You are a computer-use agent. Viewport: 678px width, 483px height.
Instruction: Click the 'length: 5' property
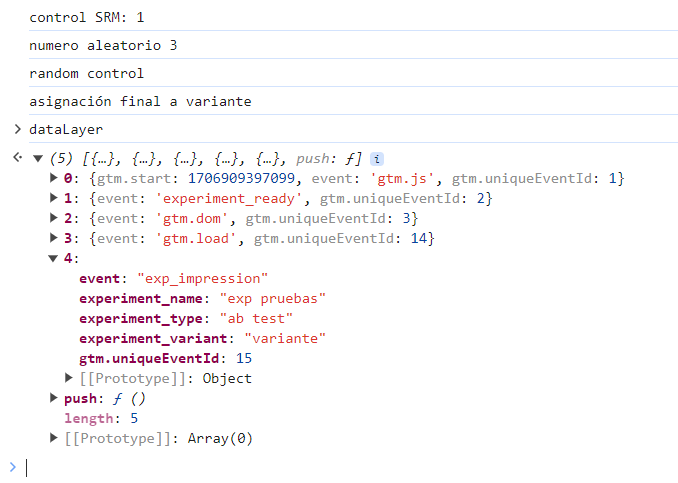[101, 418]
